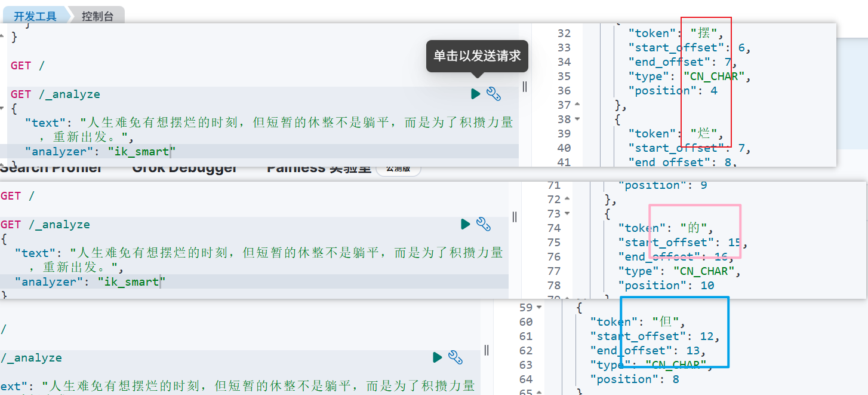Open wrench options in middle console panel
The height and width of the screenshot is (395, 868).
[483, 224]
